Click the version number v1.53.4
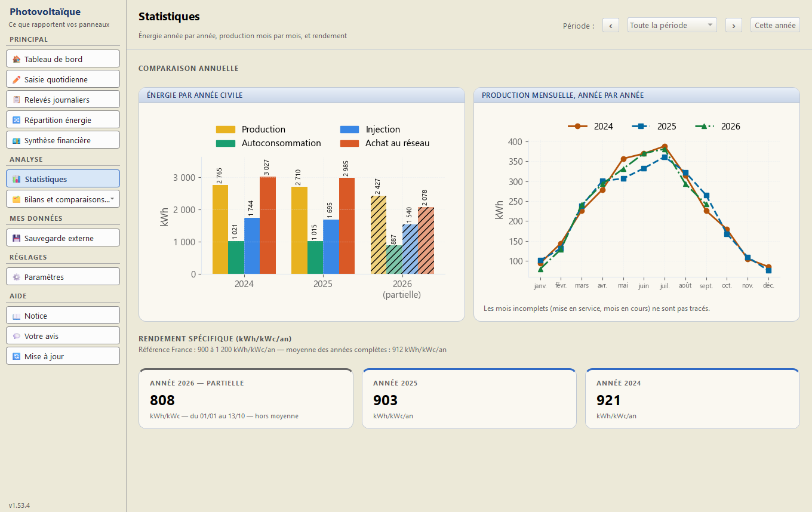Viewport: 812px width, 512px height. (19, 505)
